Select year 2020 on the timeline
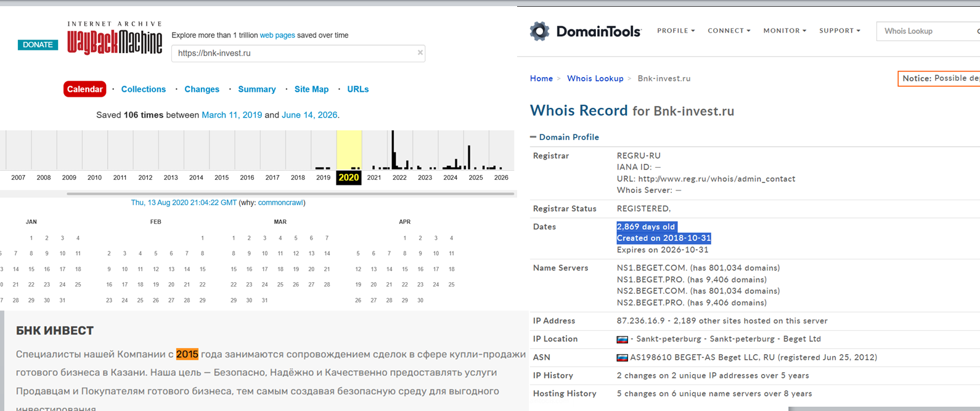This screenshot has width=980, height=411. [x=349, y=177]
